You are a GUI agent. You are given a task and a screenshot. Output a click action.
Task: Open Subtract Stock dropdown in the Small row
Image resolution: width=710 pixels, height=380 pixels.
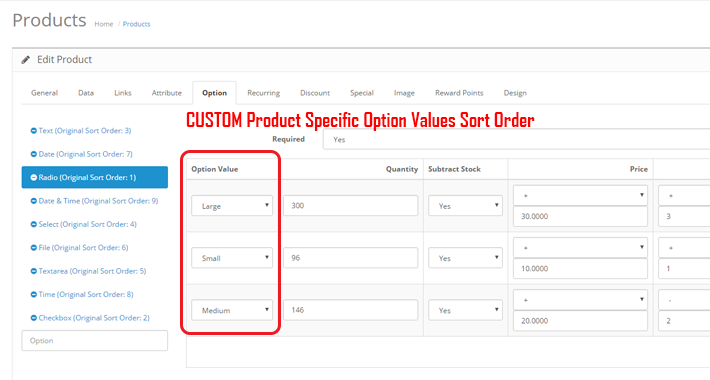[x=465, y=258]
